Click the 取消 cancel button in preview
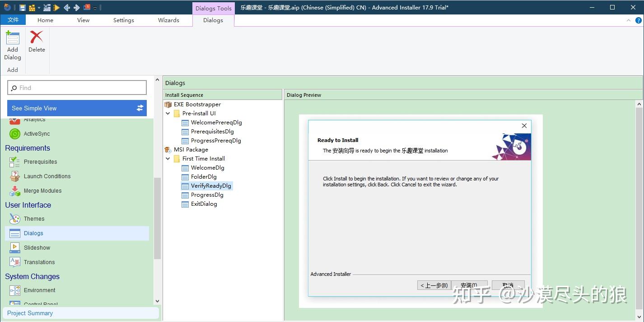Screen dimensions: 644x322 click(x=508, y=285)
